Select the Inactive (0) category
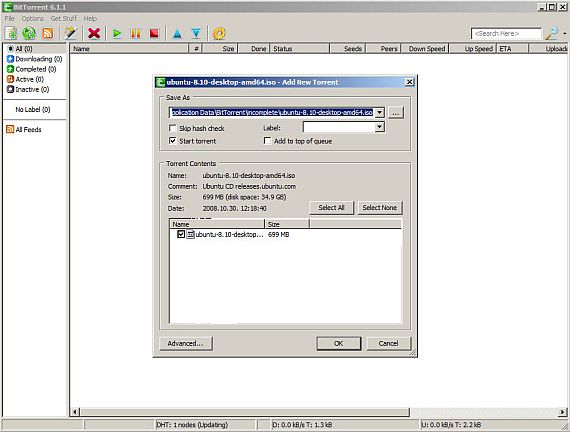Screen dimensions: 570x432 tap(28, 89)
